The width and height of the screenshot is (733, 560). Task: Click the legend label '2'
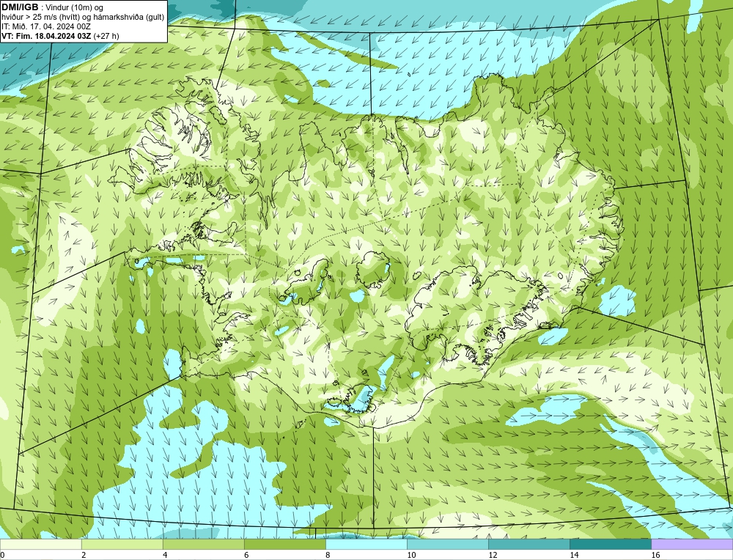click(84, 555)
